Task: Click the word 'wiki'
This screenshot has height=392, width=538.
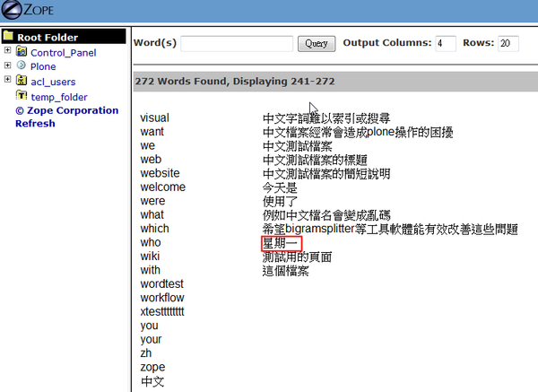Action: tap(150, 256)
